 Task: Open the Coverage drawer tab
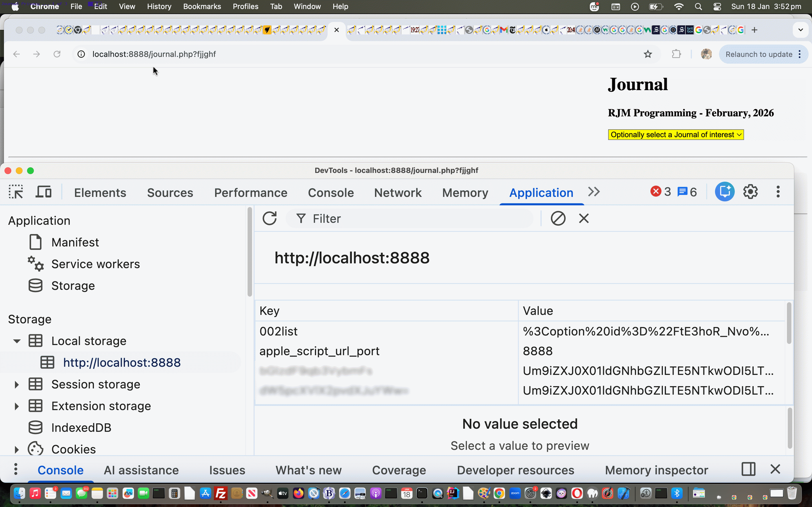click(x=399, y=470)
